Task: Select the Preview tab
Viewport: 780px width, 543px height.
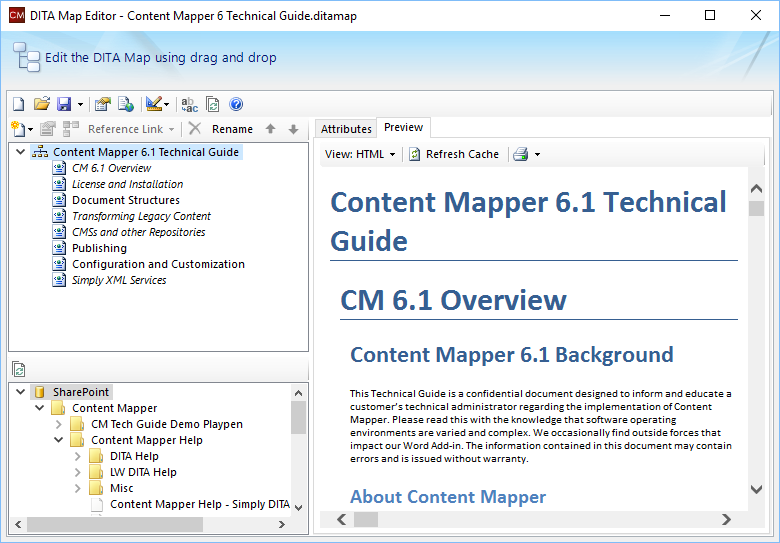Action: (x=403, y=127)
